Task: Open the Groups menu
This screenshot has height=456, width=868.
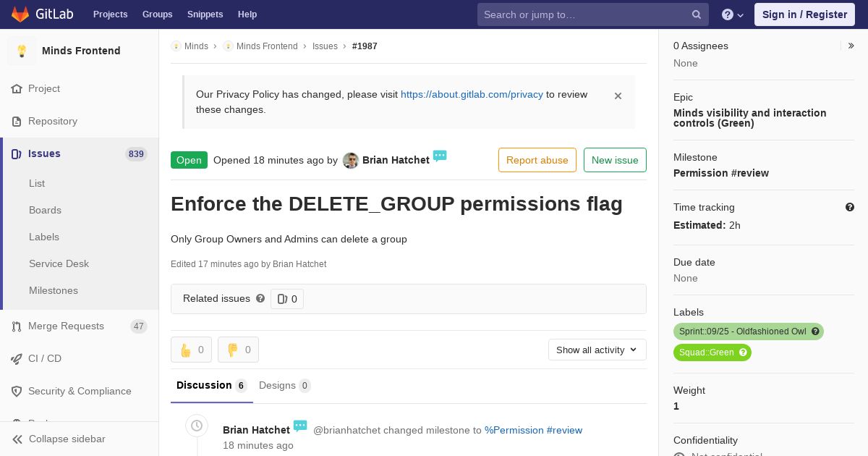Action: point(158,14)
